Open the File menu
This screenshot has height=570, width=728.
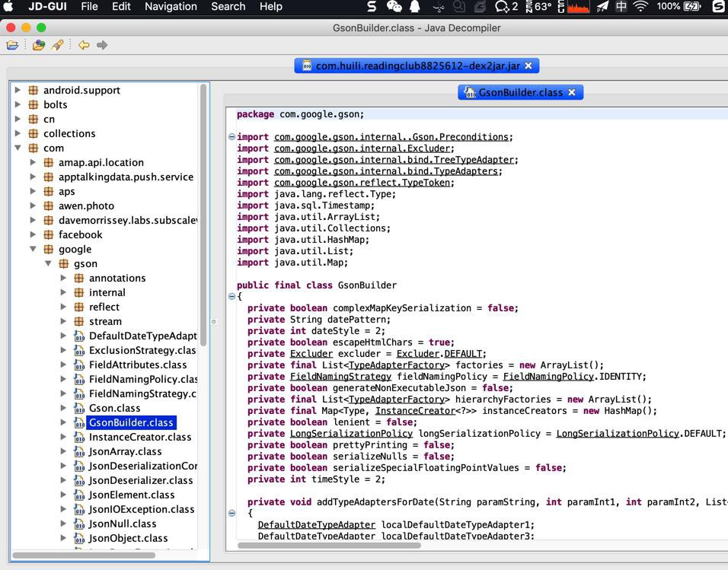(89, 7)
